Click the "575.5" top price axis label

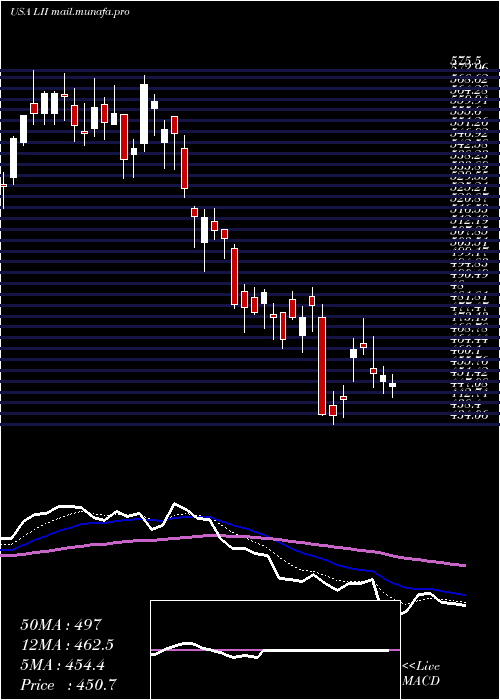(x=465, y=61)
